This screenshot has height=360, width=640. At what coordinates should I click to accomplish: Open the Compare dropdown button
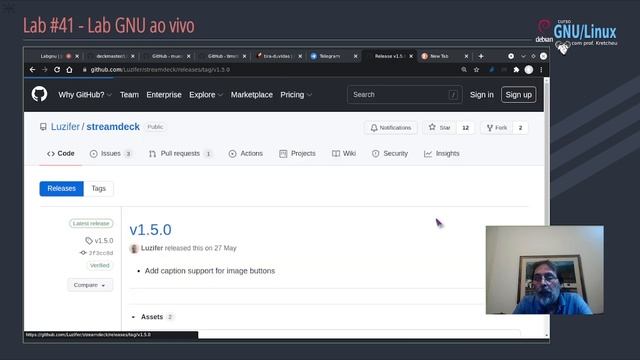(90, 285)
